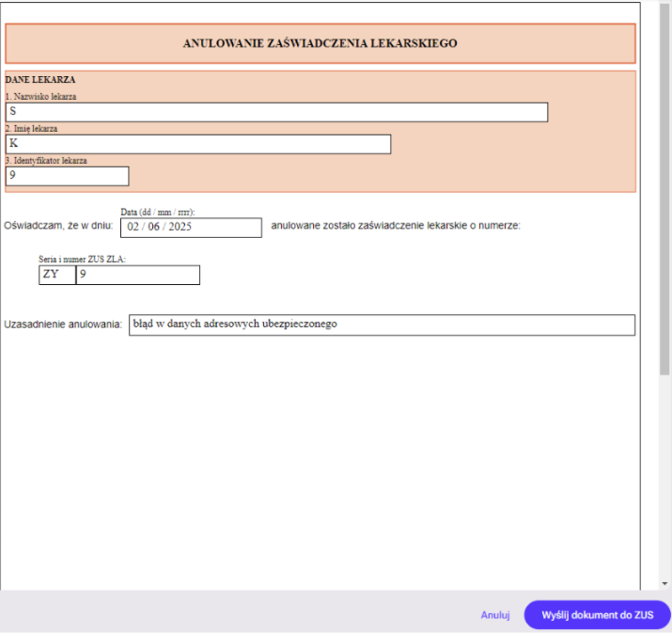Click the Imię lekarza input field

tap(197, 144)
